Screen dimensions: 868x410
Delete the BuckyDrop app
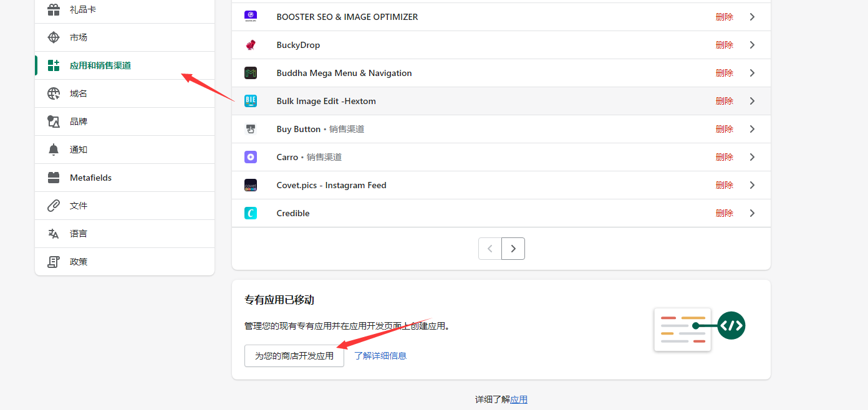click(725, 45)
